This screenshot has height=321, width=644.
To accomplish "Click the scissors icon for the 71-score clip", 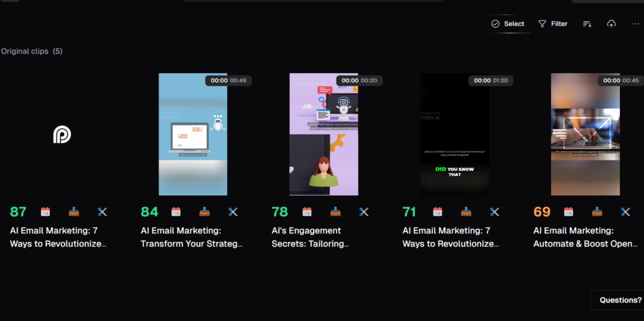I will pos(495,212).
